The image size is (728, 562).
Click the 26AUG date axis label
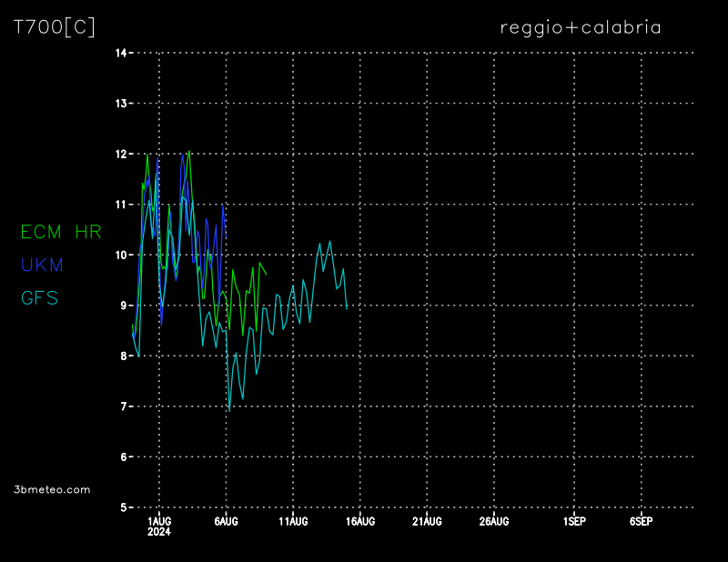click(493, 521)
